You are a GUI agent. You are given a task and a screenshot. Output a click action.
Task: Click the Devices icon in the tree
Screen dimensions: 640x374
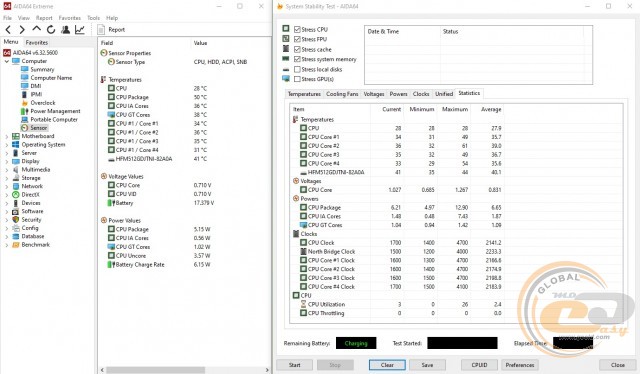point(16,203)
